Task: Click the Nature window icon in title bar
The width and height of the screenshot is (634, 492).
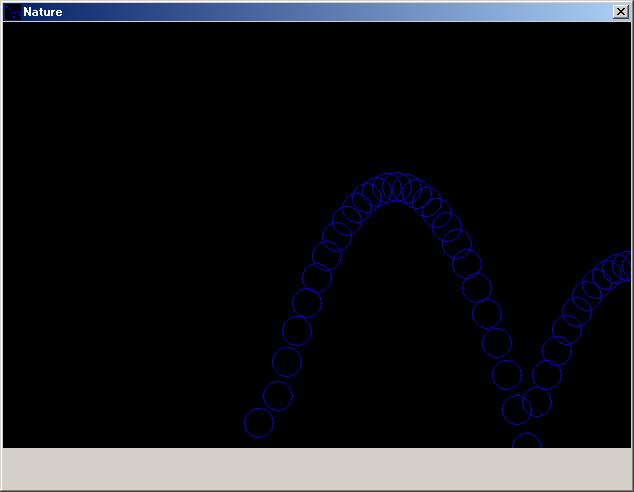Action: pyautogui.click(x=11, y=12)
